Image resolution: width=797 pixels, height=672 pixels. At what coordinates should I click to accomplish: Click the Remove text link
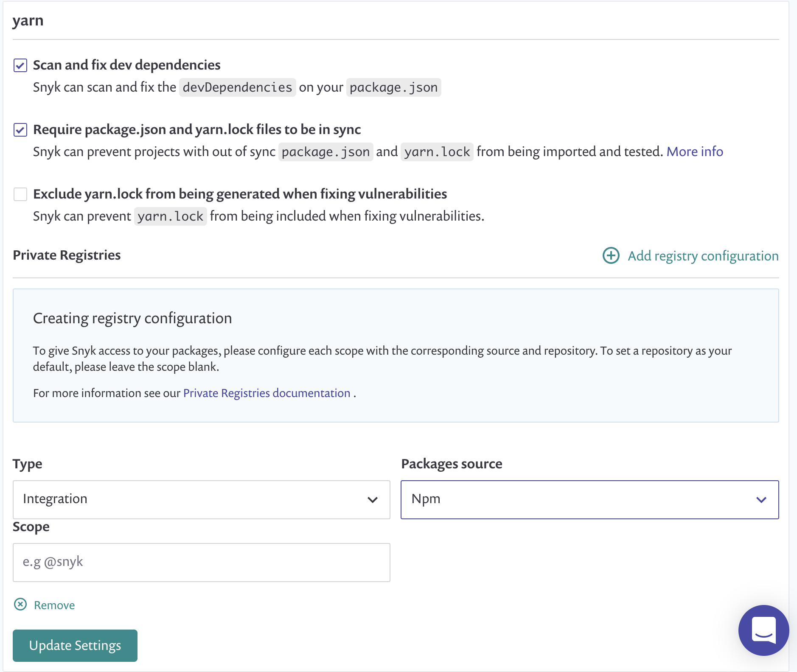coord(54,605)
